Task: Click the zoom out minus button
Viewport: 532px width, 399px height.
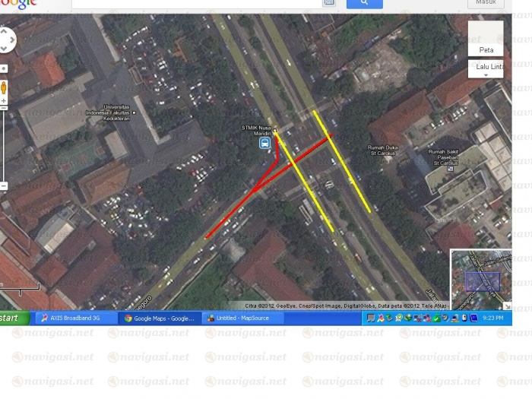Action: pos(3,185)
